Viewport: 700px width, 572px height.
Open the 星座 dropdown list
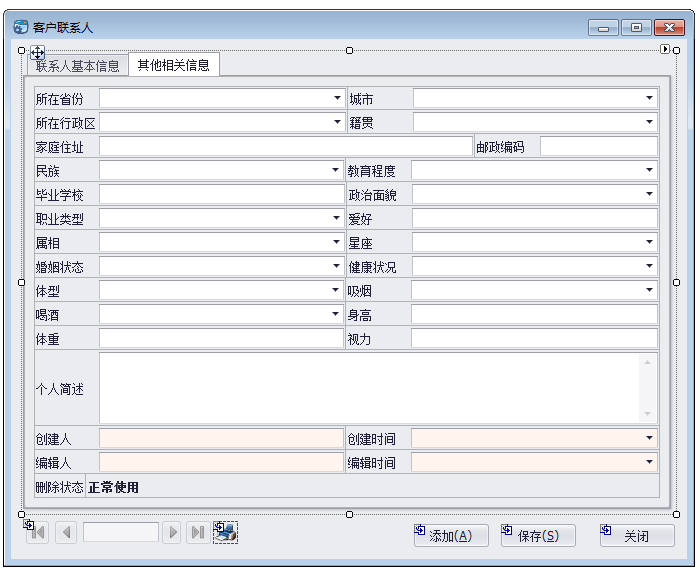pos(649,242)
